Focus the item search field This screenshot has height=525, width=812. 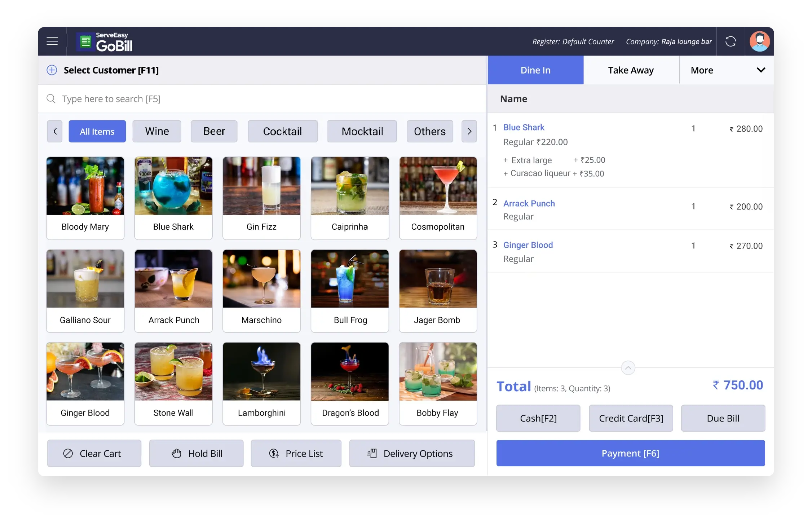pyautogui.click(x=252, y=98)
